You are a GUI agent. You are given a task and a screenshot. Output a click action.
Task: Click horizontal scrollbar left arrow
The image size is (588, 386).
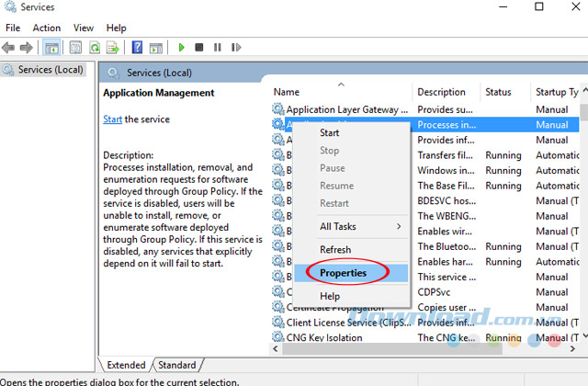(x=276, y=349)
